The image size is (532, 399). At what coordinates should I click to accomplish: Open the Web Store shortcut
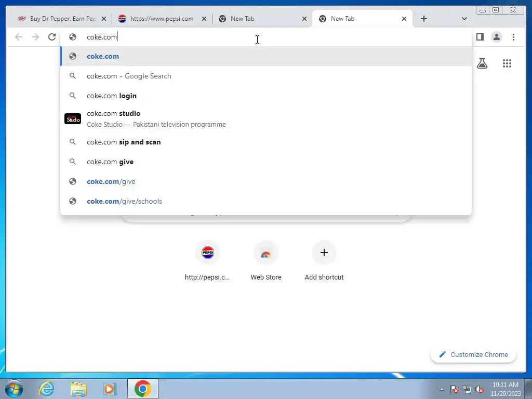click(x=265, y=261)
